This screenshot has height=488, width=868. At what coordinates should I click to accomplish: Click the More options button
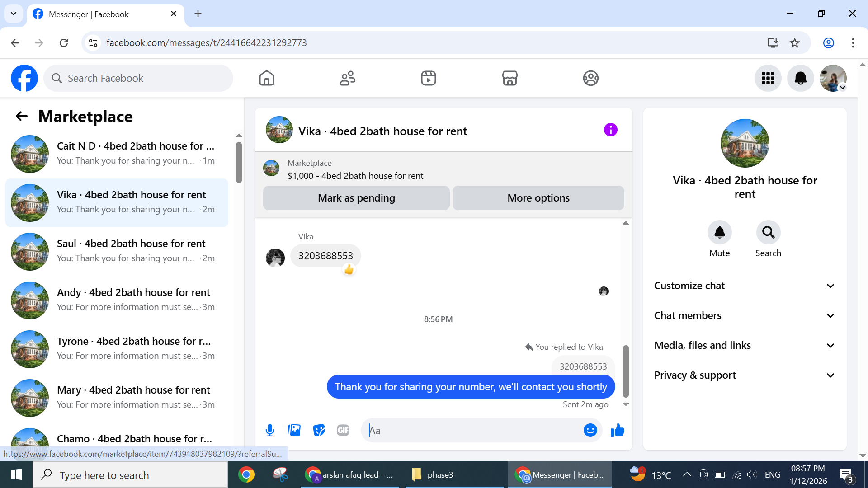pos(538,198)
